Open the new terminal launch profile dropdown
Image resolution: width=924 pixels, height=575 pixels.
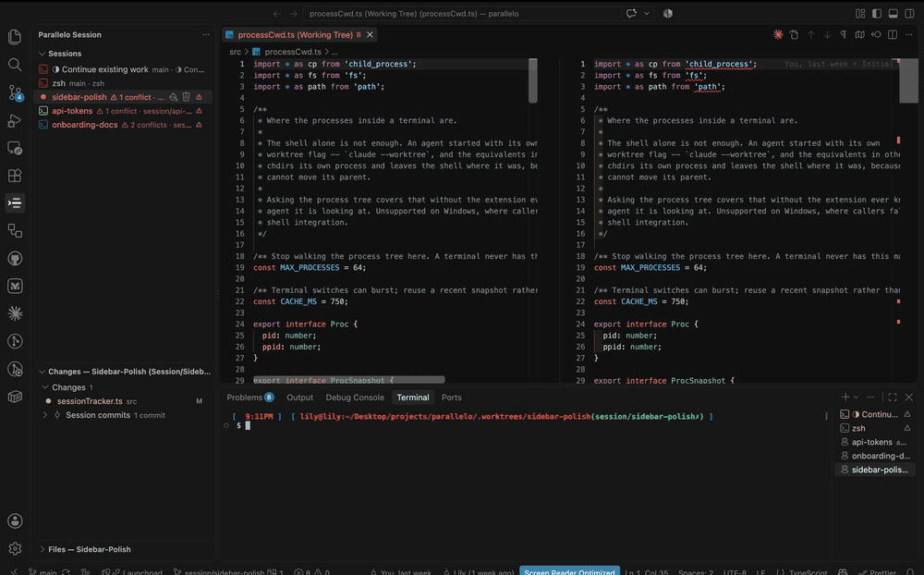pyautogui.click(x=857, y=397)
